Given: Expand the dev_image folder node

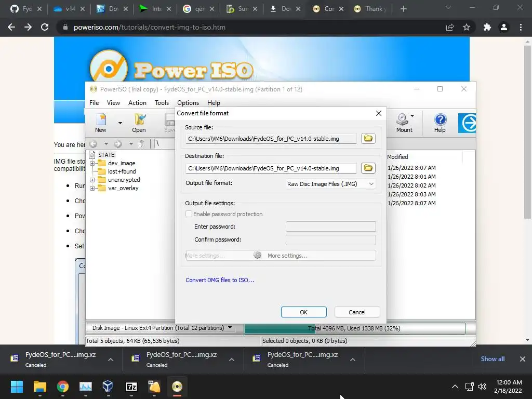Looking at the screenshot, I should coord(92,163).
